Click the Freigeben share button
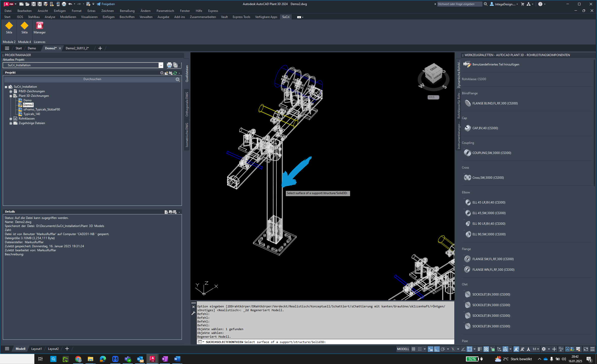Viewport: 597px width, 364px height. [x=106, y=4]
